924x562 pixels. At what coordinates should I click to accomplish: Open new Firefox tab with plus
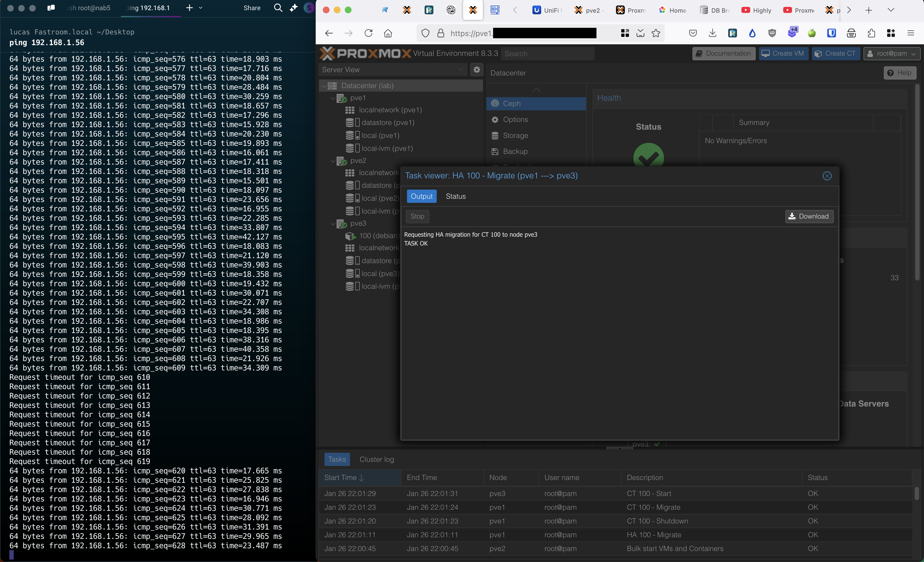coord(868,10)
